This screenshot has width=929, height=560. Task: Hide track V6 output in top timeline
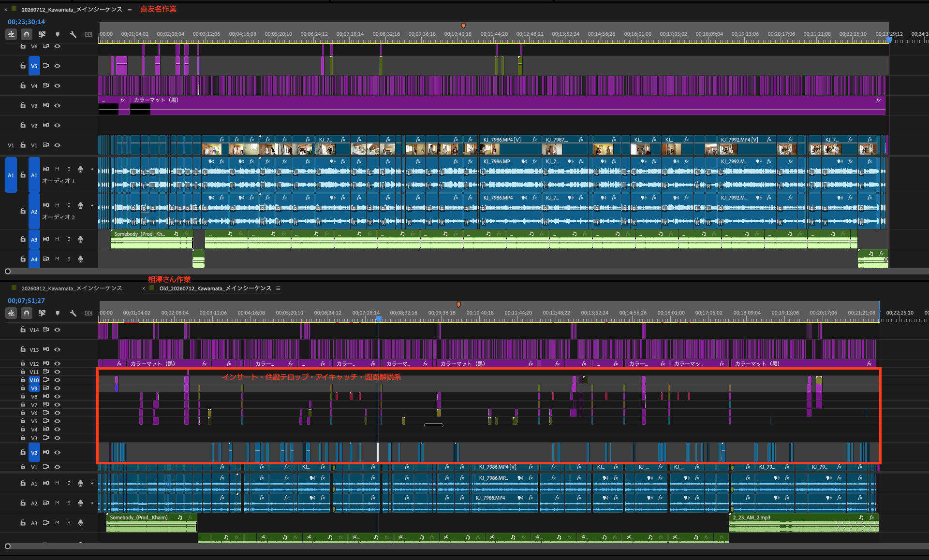click(58, 46)
